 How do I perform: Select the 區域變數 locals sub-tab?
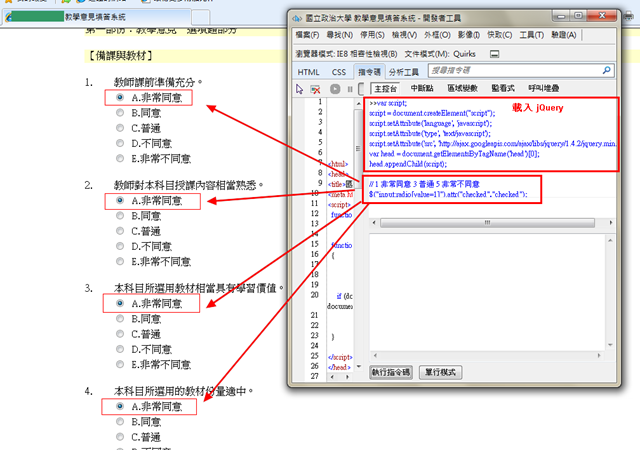pyautogui.click(x=462, y=88)
